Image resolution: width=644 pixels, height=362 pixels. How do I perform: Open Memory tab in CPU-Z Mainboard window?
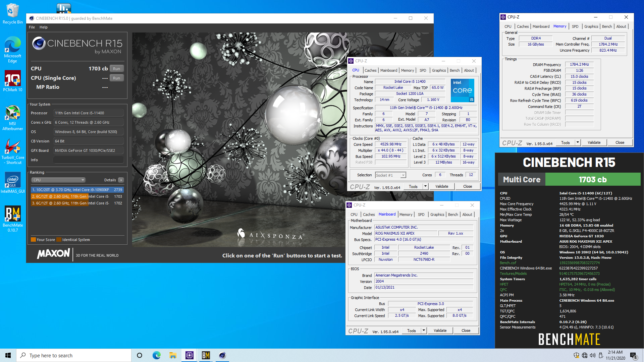pyautogui.click(x=406, y=215)
